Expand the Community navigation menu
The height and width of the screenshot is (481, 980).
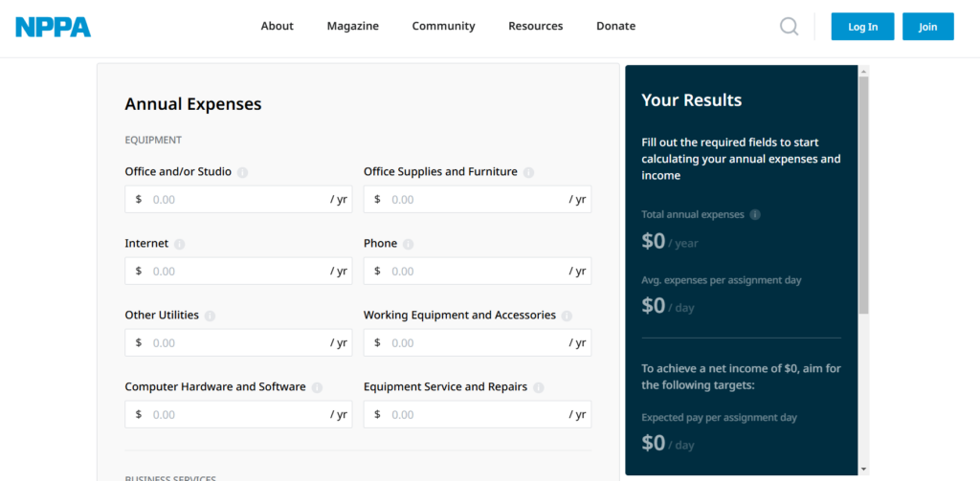(x=443, y=27)
